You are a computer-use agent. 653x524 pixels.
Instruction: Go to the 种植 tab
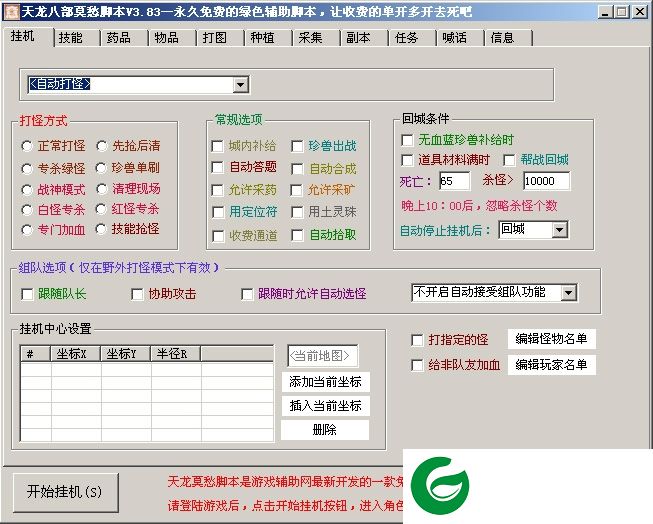point(268,38)
